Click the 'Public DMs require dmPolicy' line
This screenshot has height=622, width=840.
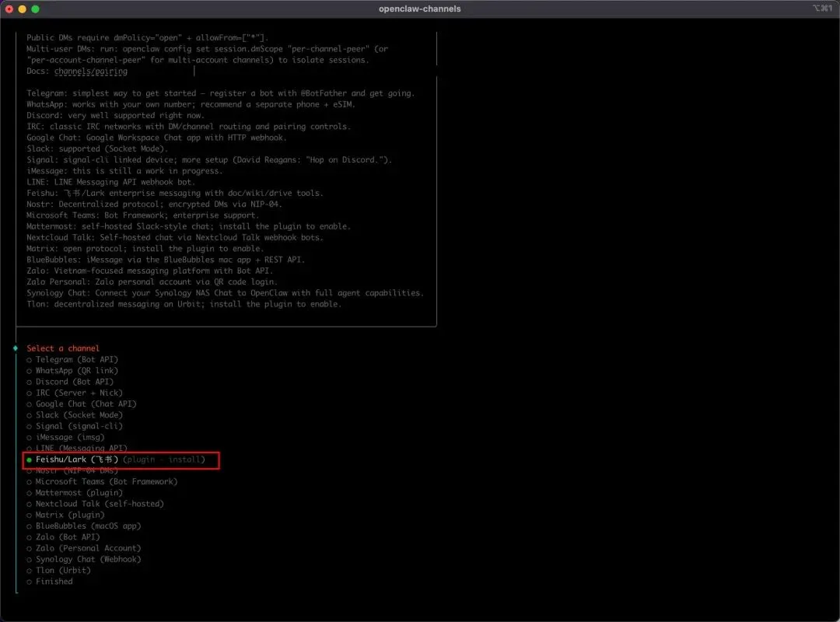tap(148, 38)
